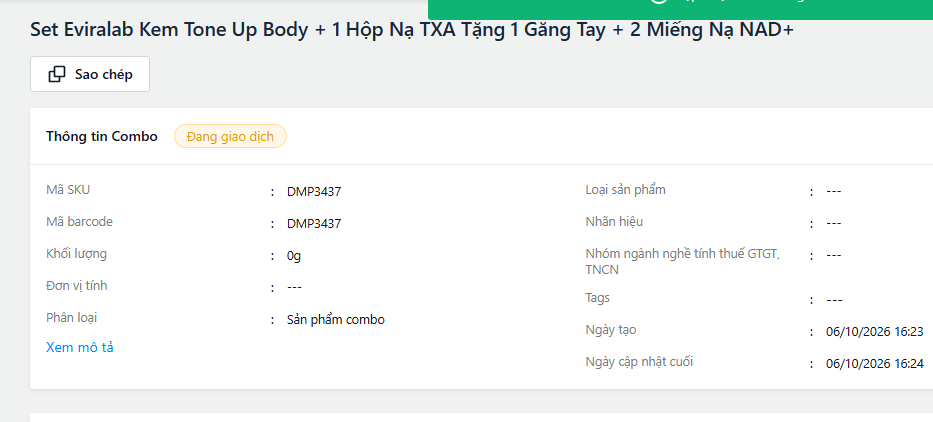This screenshot has height=422, width=933.
Task: Click the copy icon in Sao chép
Action: pyautogui.click(x=57, y=74)
